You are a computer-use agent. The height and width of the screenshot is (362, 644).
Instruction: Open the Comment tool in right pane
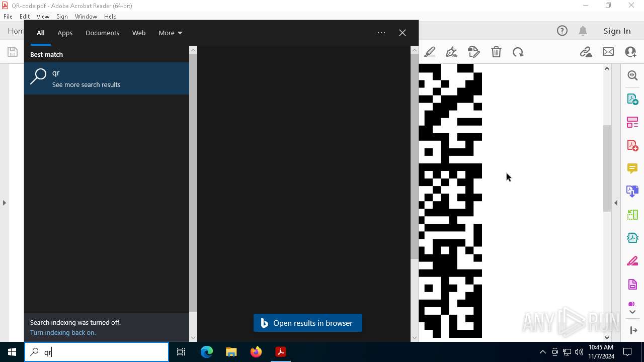coord(632,168)
